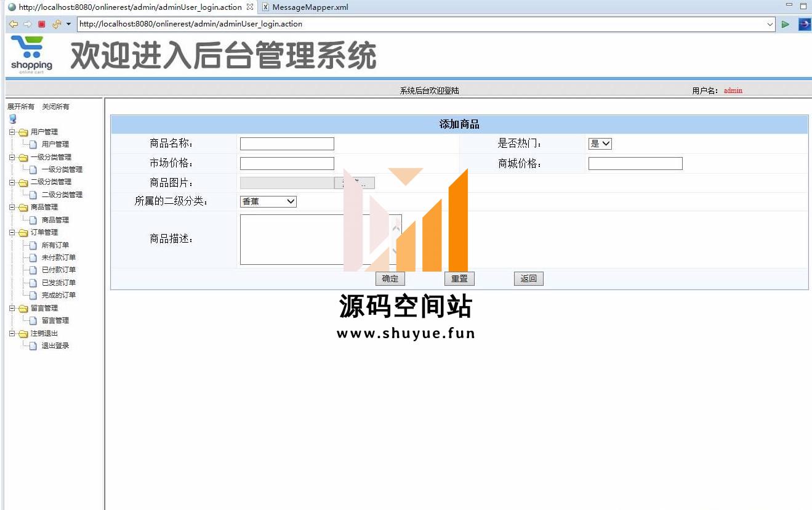The image size is (812, 510).
Task: Click the browser forward arrow icon
Action: click(x=27, y=24)
